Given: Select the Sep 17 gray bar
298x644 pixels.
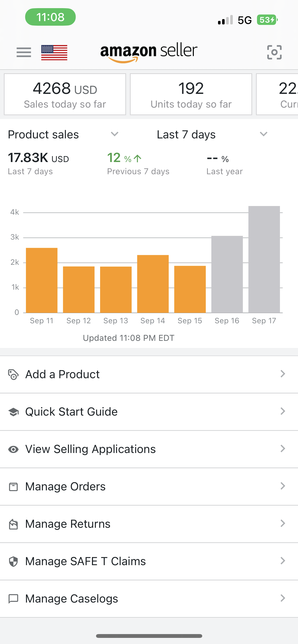Looking at the screenshot, I should [264, 259].
